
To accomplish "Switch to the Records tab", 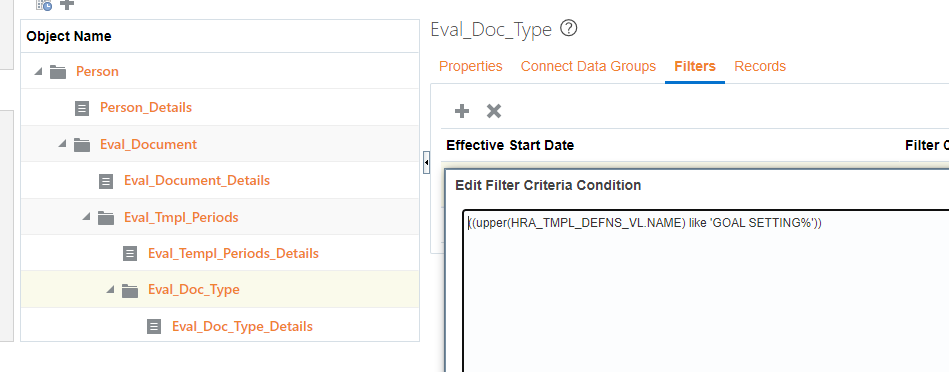I will [x=760, y=66].
